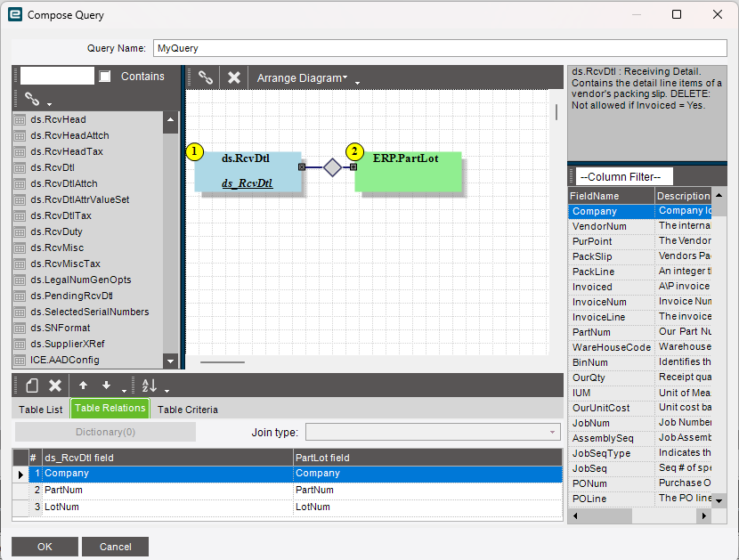Select ds.RcvDuty in the table list
Viewport: 739px width, 560px height.
pos(57,231)
